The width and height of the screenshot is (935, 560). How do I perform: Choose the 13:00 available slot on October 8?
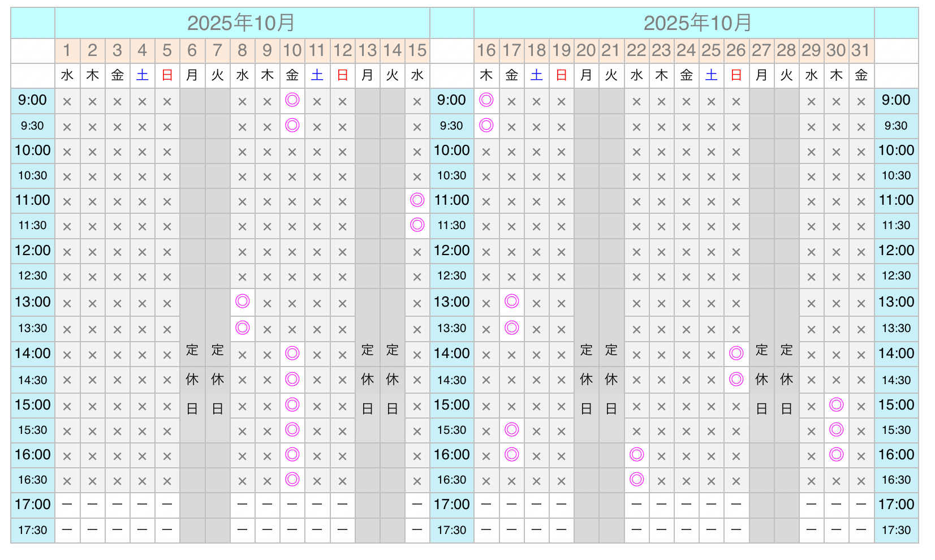(242, 301)
